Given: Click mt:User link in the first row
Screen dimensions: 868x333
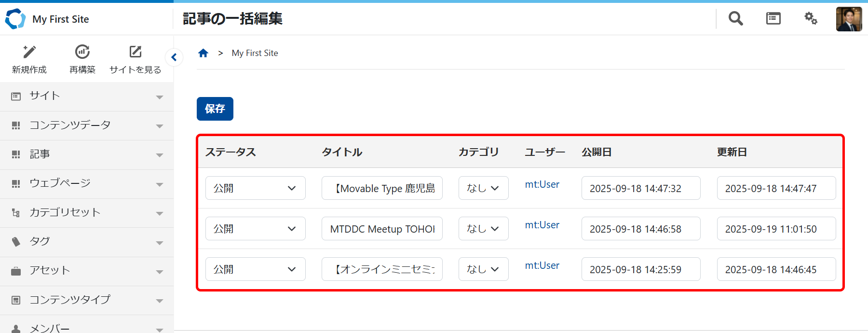Looking at the screenshot, I should pos(542,184).
